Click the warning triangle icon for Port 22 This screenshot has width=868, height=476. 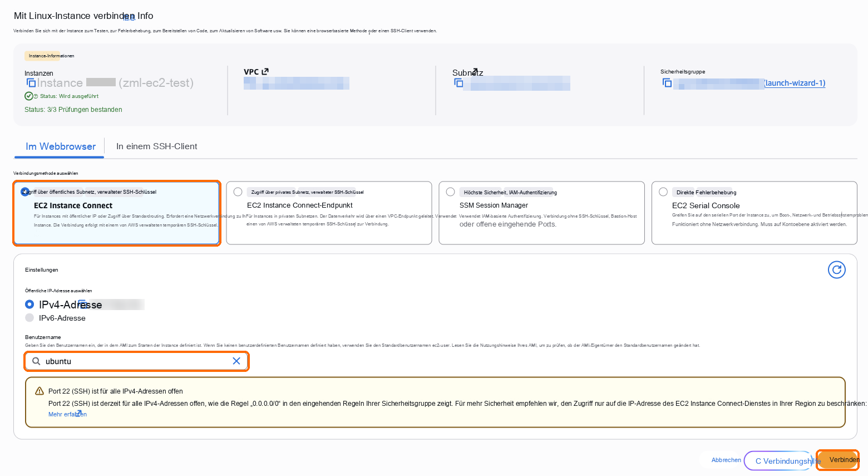pos(40,391)
